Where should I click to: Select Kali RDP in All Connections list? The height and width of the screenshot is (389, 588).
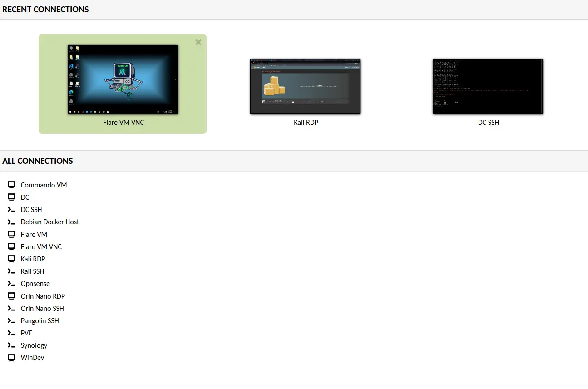33,259
